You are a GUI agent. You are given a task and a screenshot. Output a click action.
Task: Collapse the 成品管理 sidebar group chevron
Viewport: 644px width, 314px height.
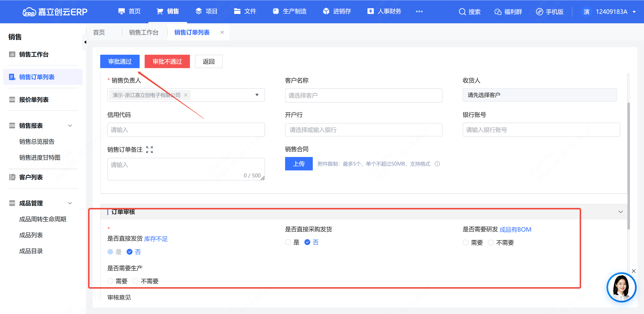(x=70, y=203)
